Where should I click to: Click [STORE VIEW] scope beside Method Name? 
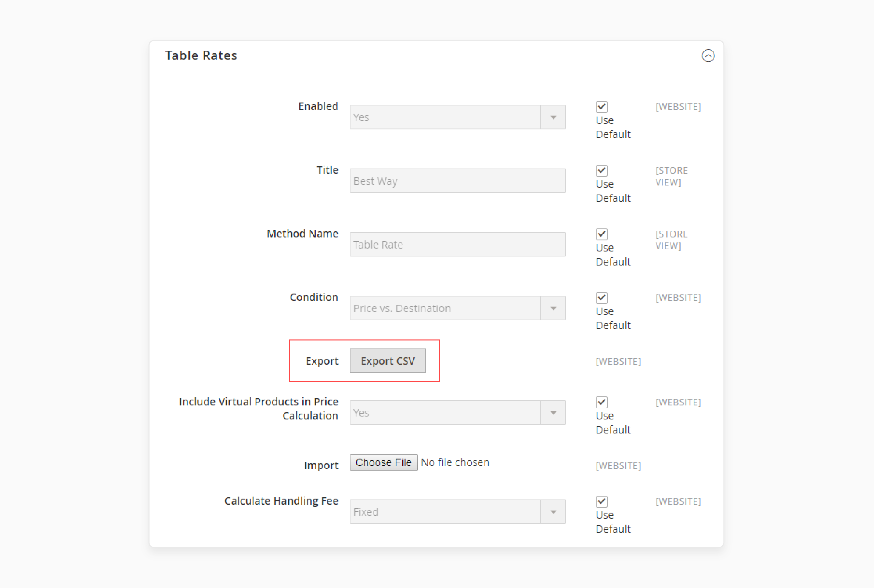671,240
